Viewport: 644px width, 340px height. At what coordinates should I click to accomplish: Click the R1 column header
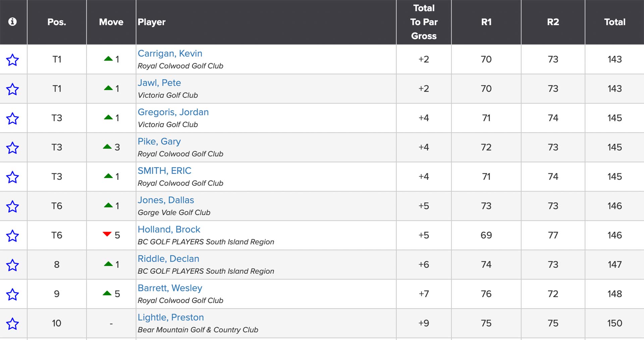point(486,22)
